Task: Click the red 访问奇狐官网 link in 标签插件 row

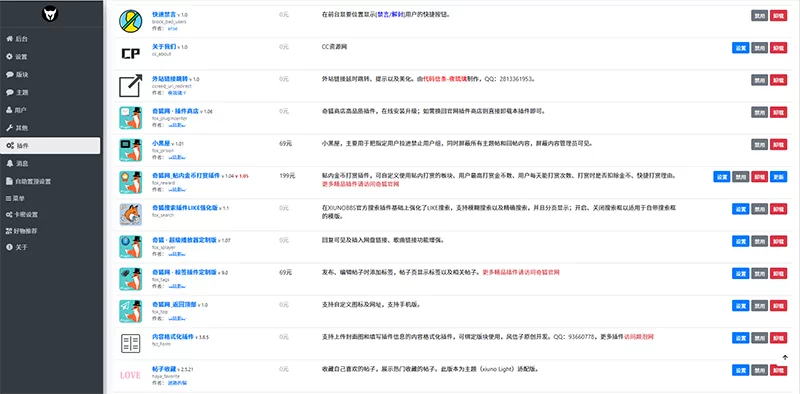Action: coord(521,273)
